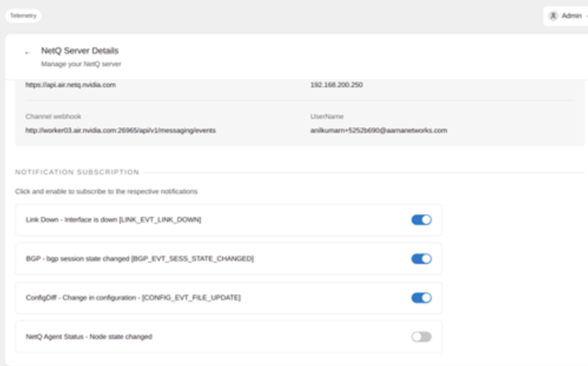
Task: Turn off BGP session state changed toggle
Action: coord(421,259)
